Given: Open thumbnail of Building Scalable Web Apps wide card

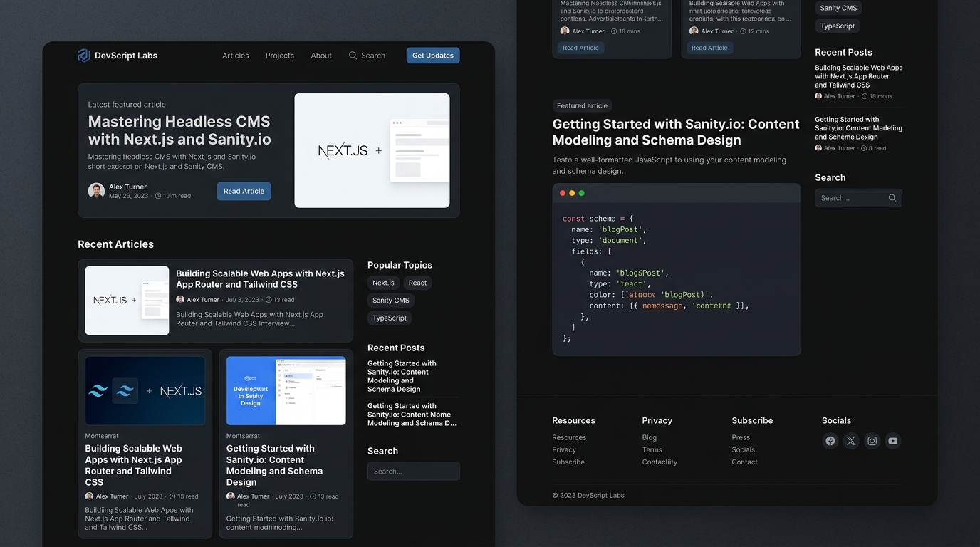Looking at the screenshot, I should [x=127, y=301].
